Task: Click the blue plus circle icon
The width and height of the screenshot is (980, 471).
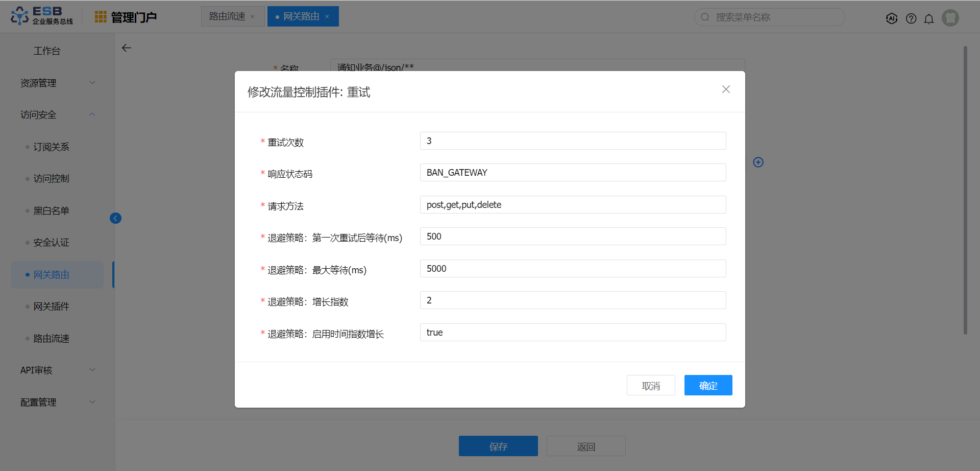Action: click(758, 162)
